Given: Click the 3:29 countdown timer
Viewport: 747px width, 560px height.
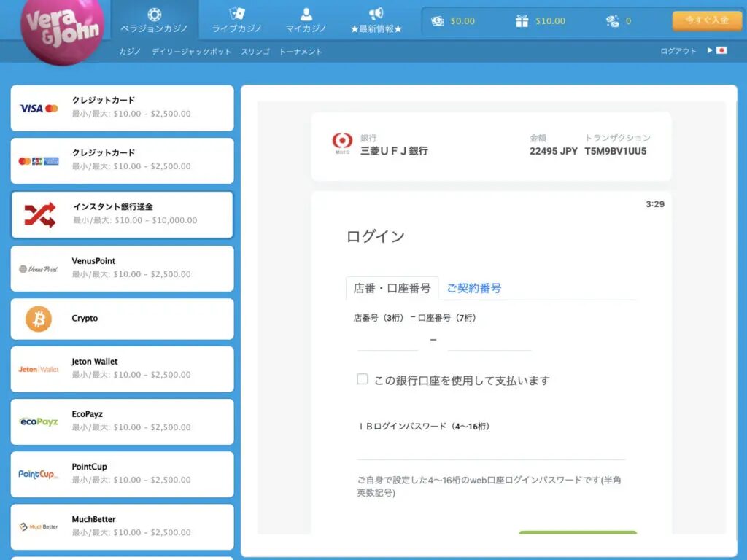Looking at the screenshot, I should click(x=655, y=204).
